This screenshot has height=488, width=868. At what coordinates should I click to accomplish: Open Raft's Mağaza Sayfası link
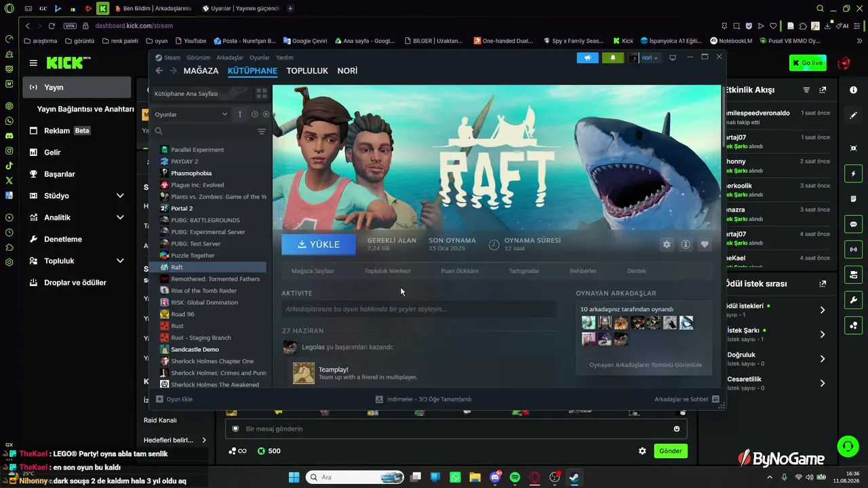coord(313,271)
